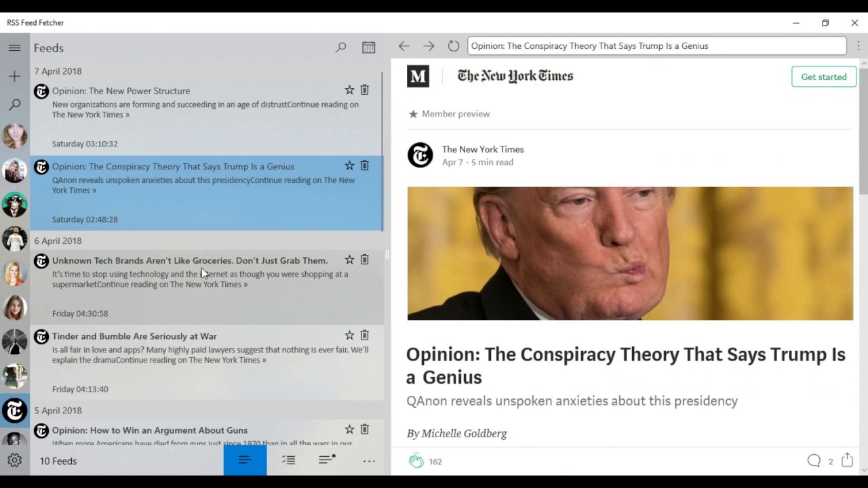This screenshot has width=868, height=488.
Task: Add a new feed with plus icon
Action: click(14, 77)
